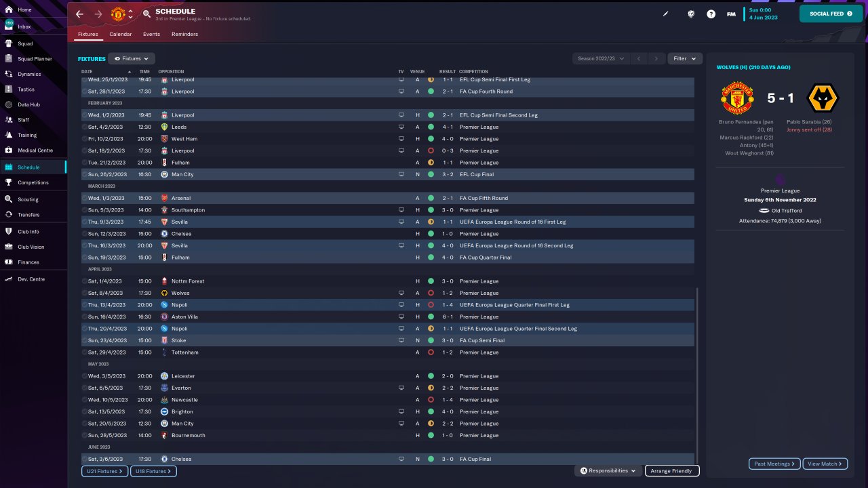The width and height of the screenshot is (868, 488).
Task: Go forward using the forward arrow
Action: (x=98, y=14)
